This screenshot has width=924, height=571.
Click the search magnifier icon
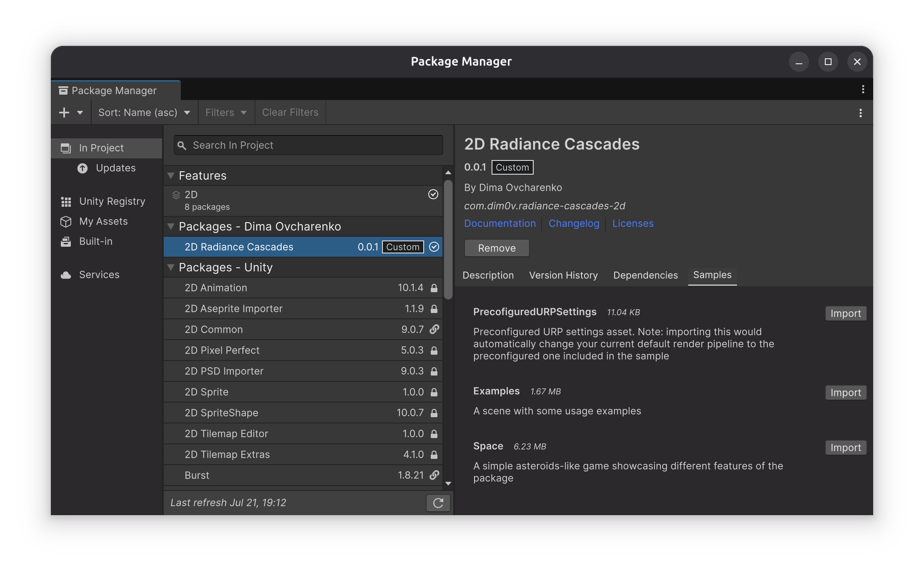pyautogui.click(x=182, y=145)
